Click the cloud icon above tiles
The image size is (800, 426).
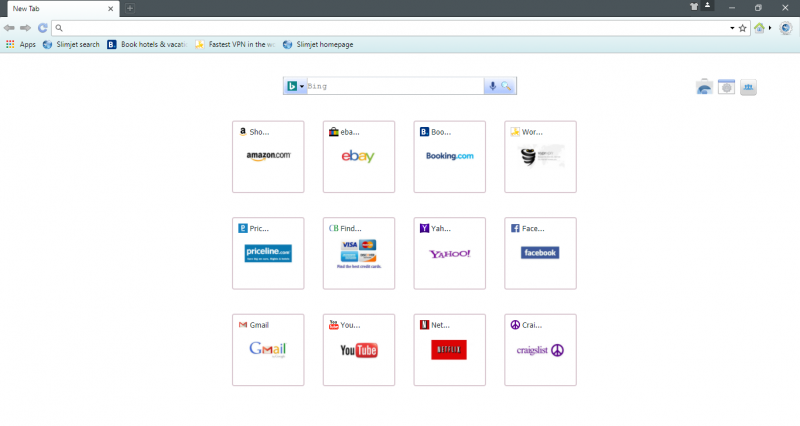[x=704, y=87]
